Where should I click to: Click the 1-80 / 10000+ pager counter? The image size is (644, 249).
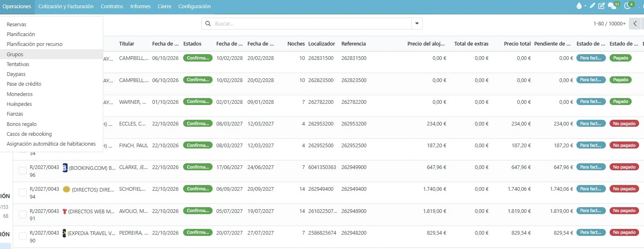610,24
